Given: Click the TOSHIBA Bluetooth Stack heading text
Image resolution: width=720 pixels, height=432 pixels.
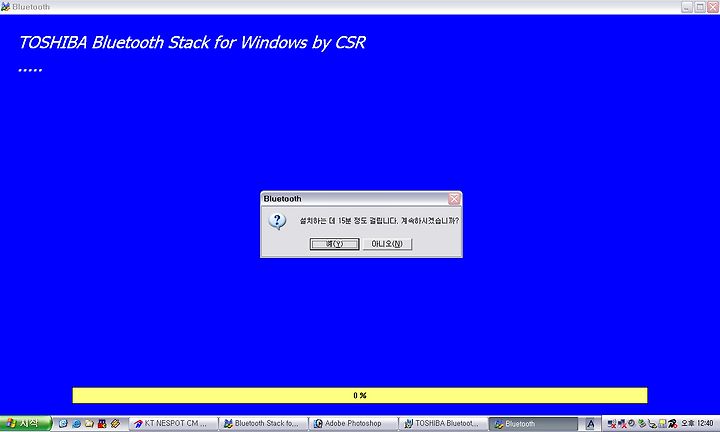Looking at the screenshot, I should coord(192,42).
